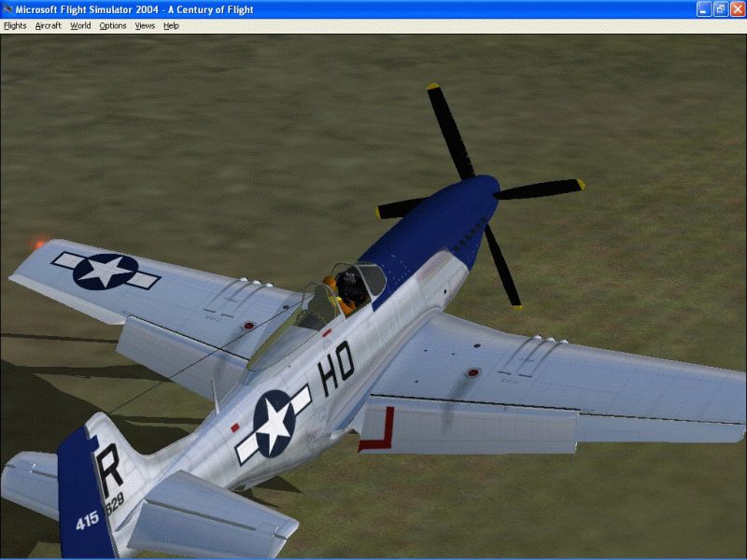Viewport: 747px width, 560px height.
Task: Open the Help menu
Action: tap(171, 26)
